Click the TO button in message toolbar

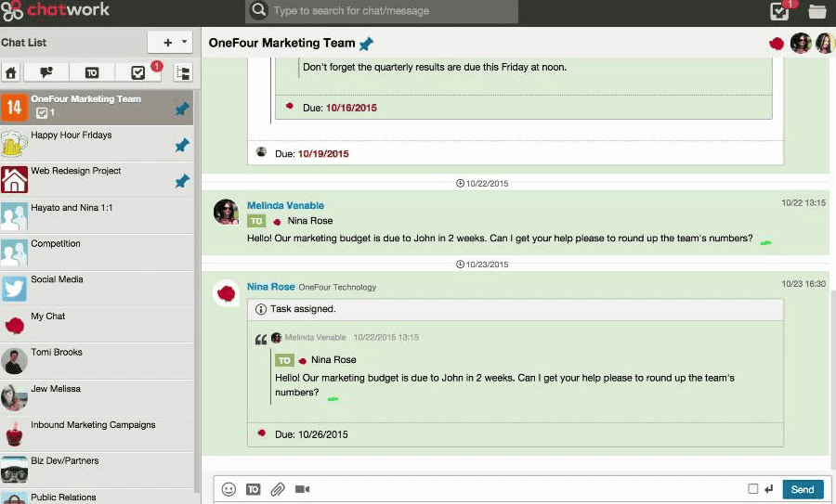tap(254, 489)
